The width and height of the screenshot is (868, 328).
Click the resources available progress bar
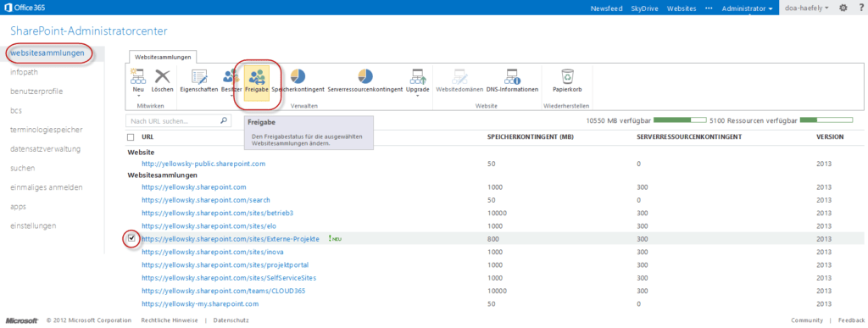[826, 120]
